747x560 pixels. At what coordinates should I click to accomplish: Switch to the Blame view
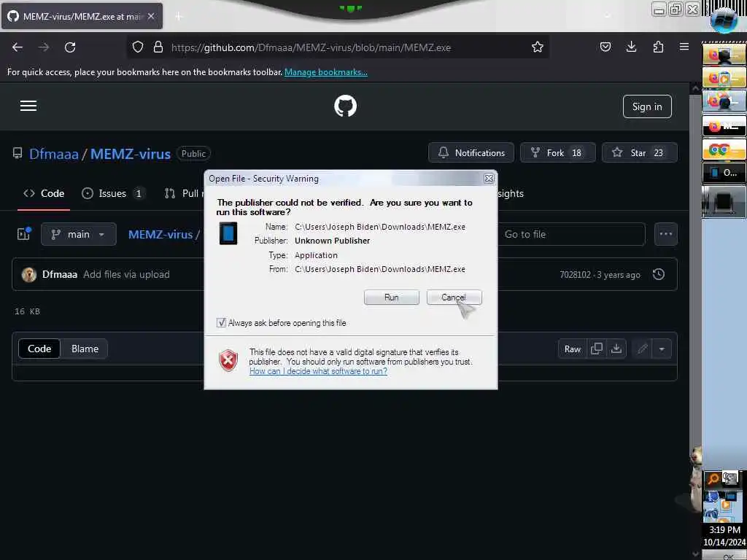coord(85,349)
